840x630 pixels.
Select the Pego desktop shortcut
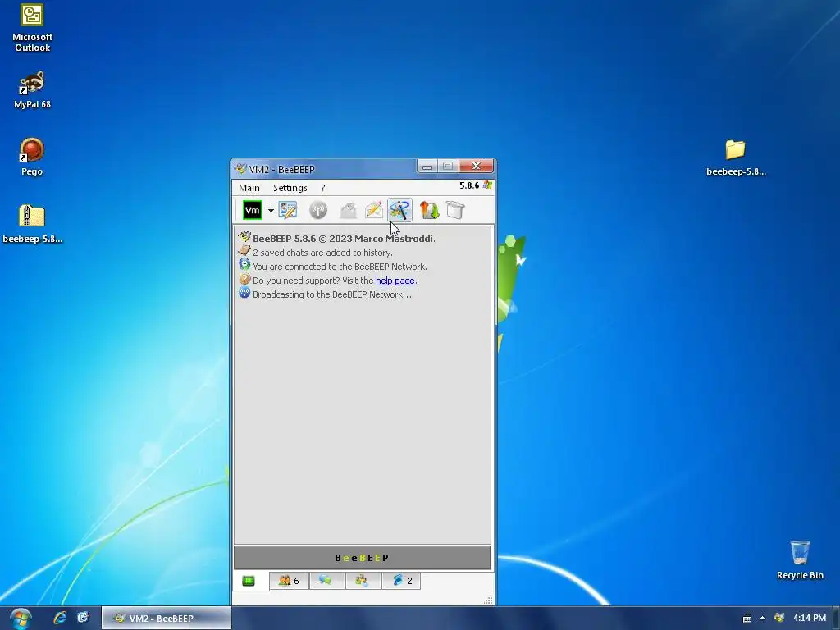coord(32,157)
